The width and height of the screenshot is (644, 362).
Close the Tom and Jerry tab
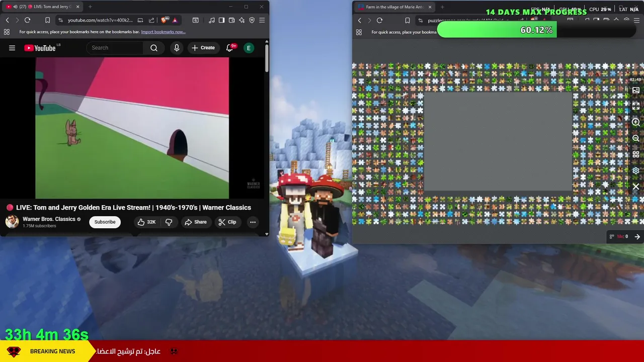pos(77,7)
